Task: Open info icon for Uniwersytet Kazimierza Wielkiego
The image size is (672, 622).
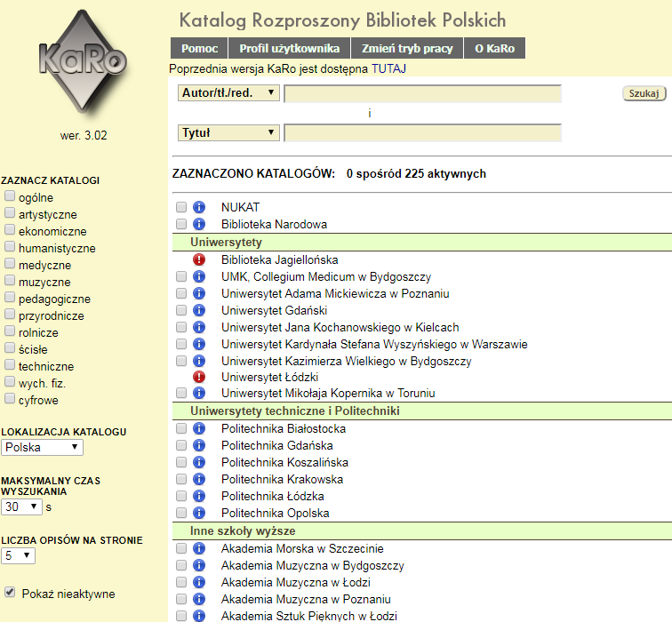Action: tap(199, 361)
